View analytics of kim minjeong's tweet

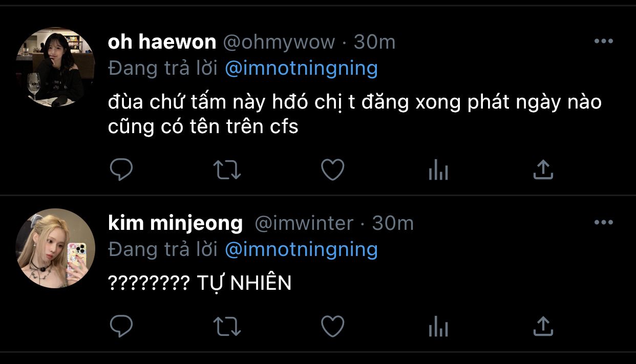(438, 326)
